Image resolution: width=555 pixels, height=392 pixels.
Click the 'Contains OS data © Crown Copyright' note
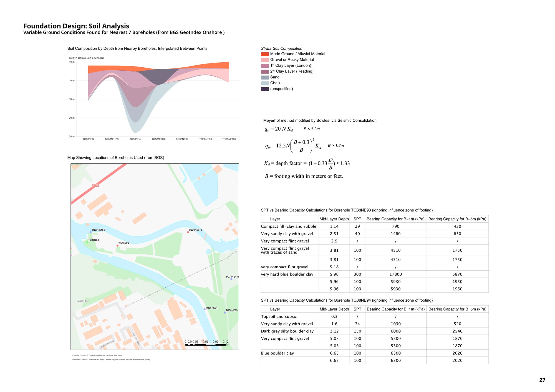97,355
